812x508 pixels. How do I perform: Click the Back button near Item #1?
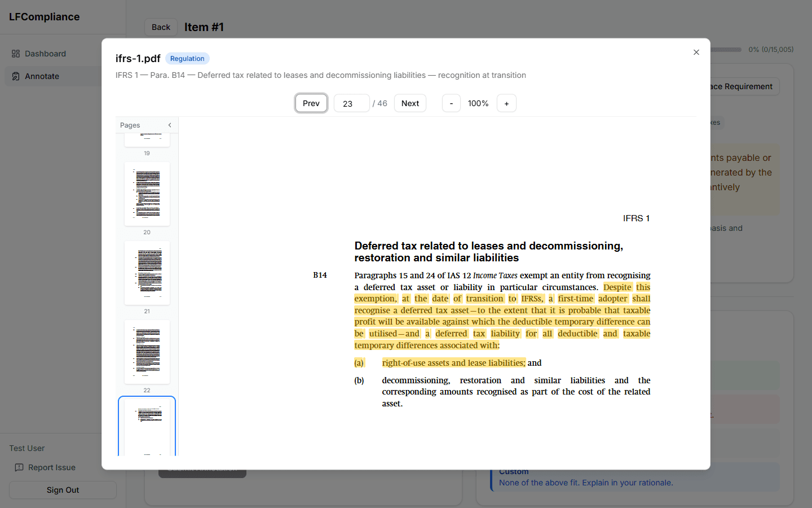pyautogui.click(x=161, y=27)
